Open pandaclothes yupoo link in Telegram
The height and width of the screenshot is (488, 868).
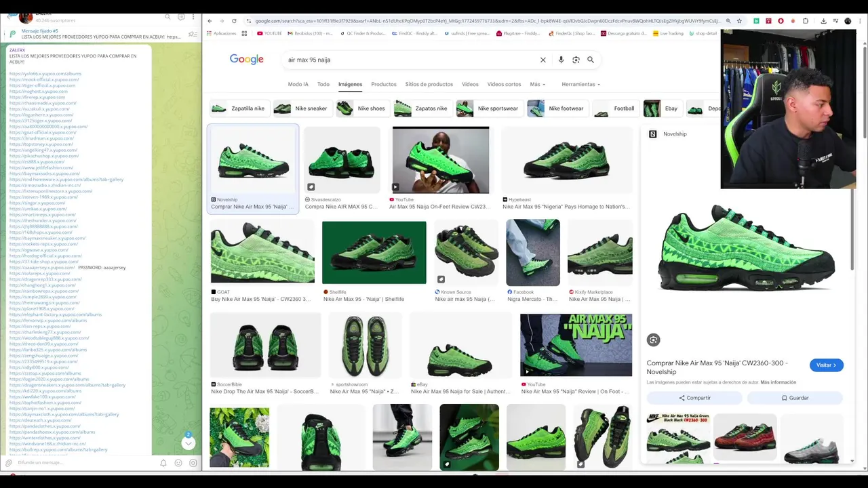(x=45, y=426)
